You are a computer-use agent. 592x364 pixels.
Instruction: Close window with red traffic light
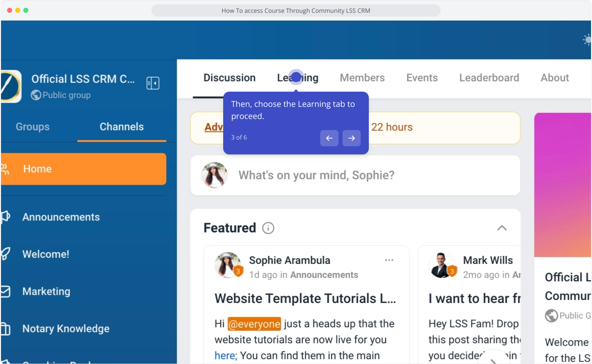click(9, 10)
